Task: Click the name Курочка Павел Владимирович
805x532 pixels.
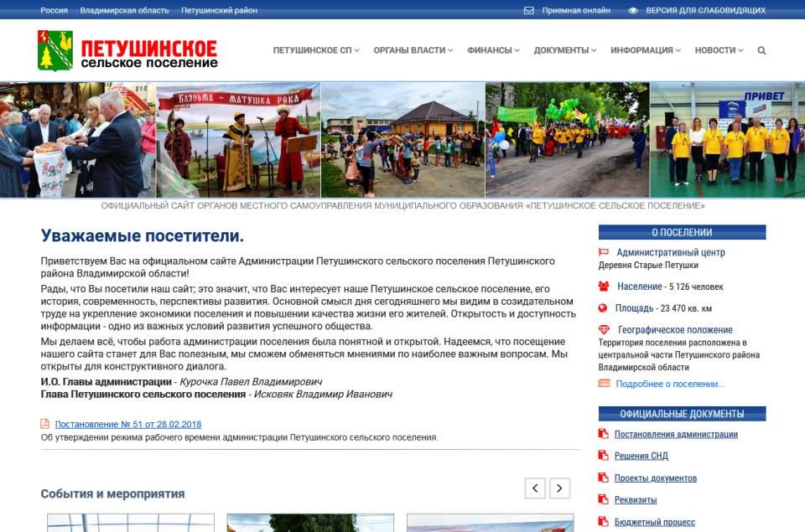Action: [251, 382]
